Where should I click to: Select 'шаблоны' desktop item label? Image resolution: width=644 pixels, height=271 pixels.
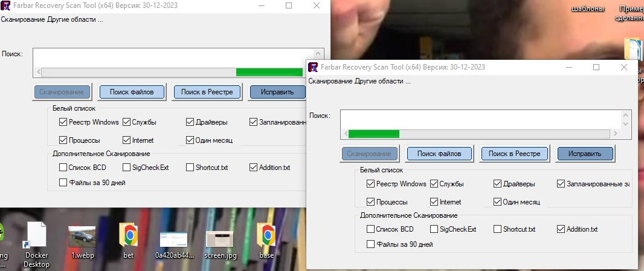(588, 8)
